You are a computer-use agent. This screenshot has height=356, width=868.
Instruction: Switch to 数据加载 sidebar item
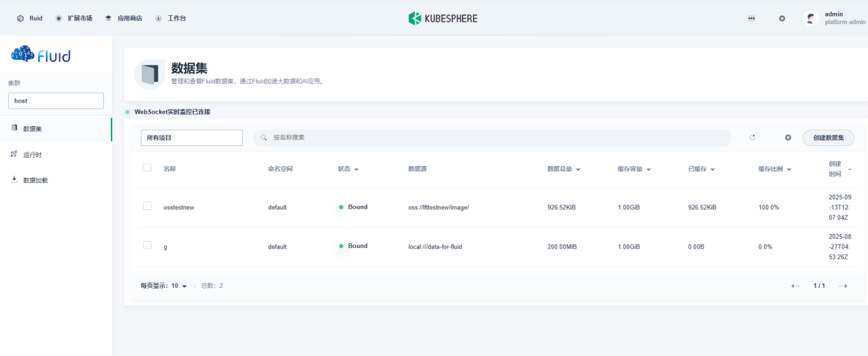(x=35, y=180)
